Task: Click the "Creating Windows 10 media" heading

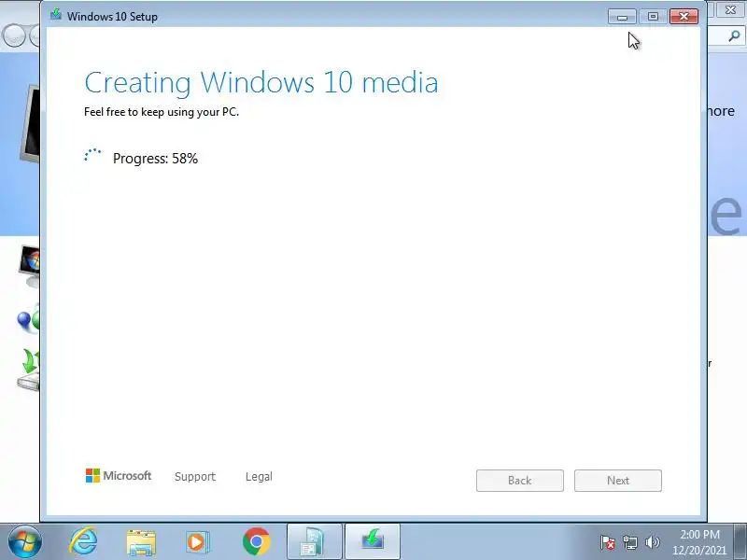Action: [x=261, y=82]
